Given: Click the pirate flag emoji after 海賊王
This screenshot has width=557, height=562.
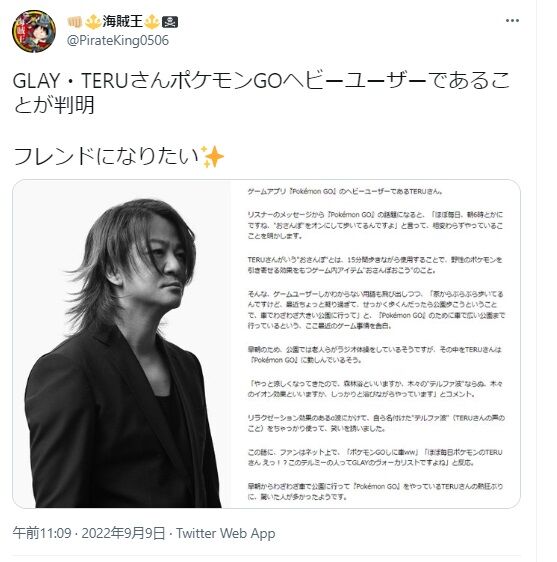Looking at the screenshot, I should (x=170, y=22).
